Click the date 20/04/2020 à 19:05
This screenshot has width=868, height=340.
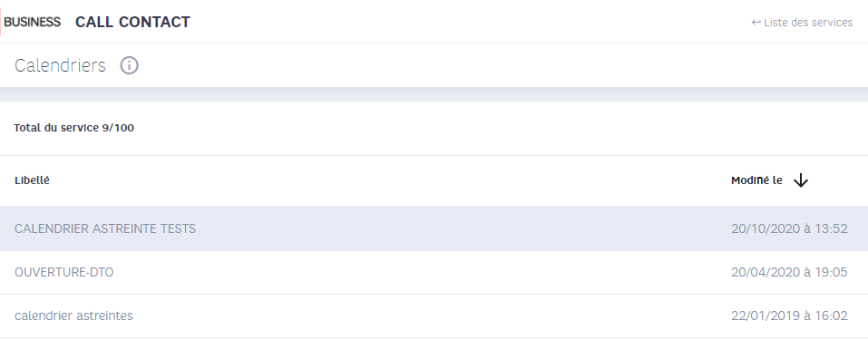[x=789, y=272]
